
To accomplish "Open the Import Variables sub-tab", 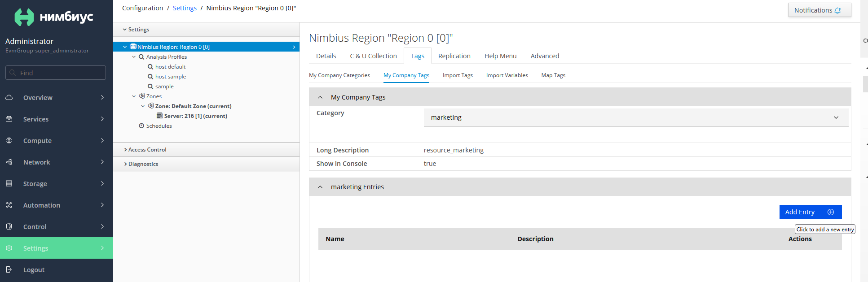I will tap(507, 75).
